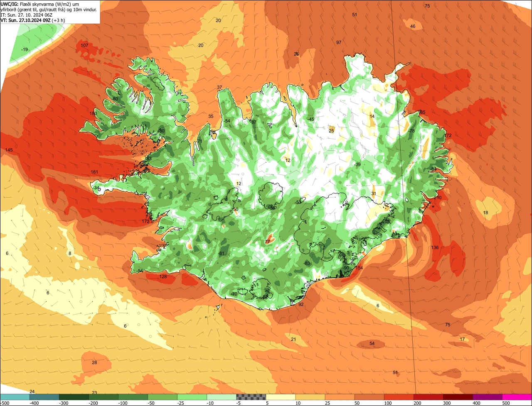Click the -45 value in northern Iceland

[x=310, y=120]
